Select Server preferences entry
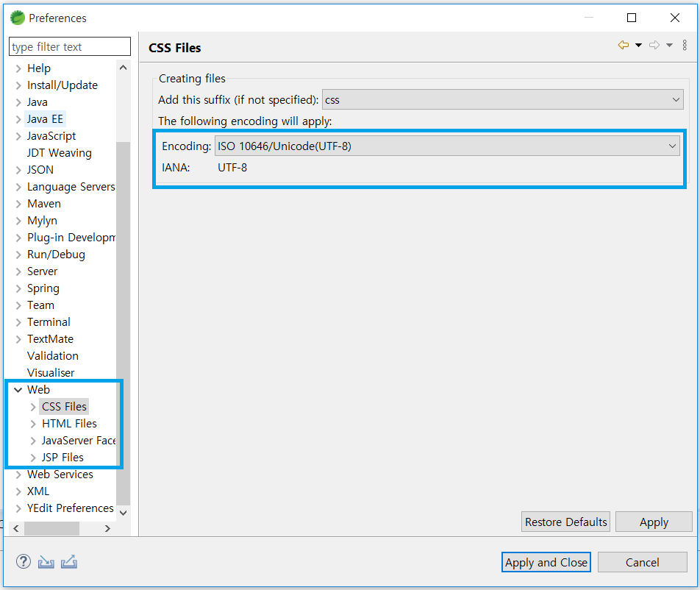Viewport: 700px width, 590px height. coord(42,271)
